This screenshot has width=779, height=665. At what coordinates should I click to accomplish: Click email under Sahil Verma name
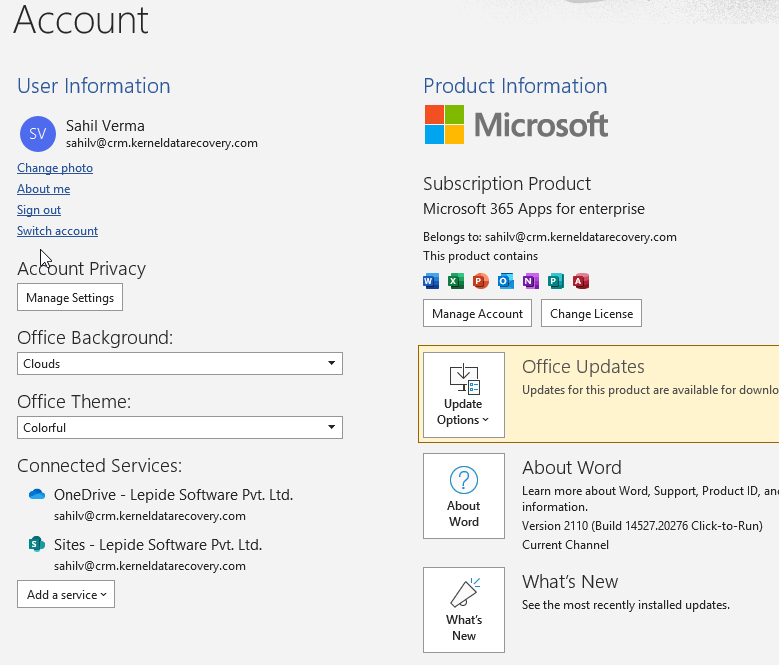pyautogui.click(x=162, y=143)
